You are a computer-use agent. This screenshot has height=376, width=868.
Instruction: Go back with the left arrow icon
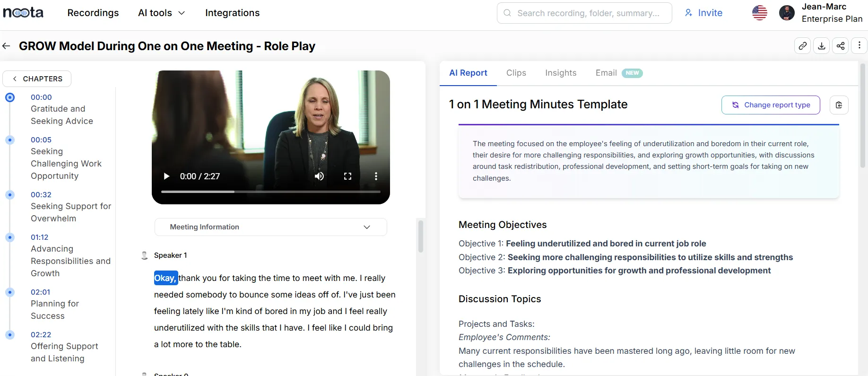point(7,46)
